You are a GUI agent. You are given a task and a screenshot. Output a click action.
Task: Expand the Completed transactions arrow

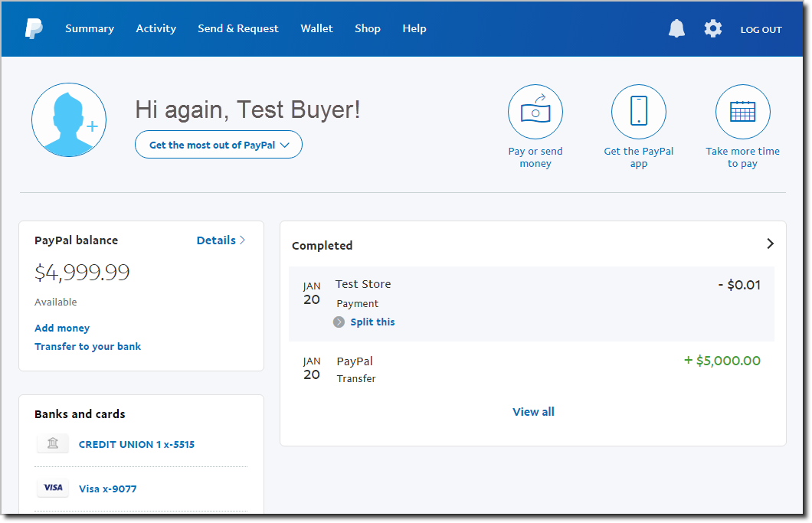[770, 244]
